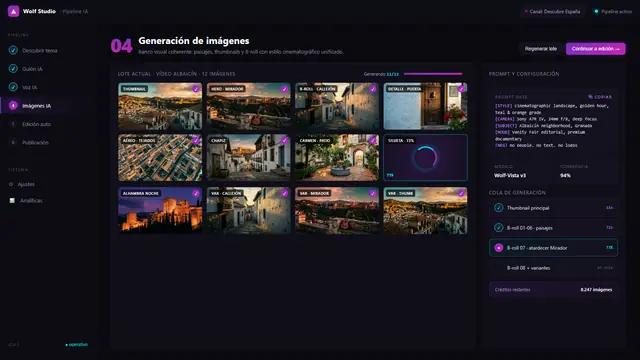
Task: Click the checkmark icon beside Voz IA
Action: pos(13,87)
